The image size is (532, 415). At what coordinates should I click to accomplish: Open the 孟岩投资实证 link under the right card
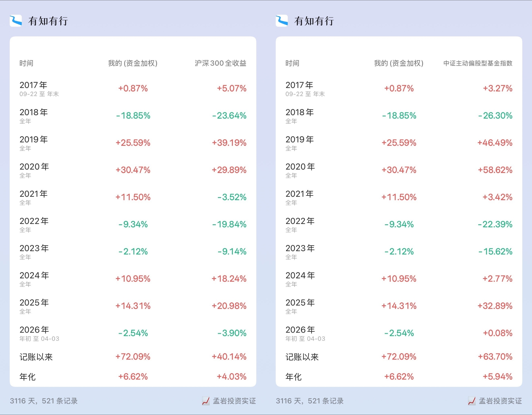pyautogui.click(x=500, y=401)
